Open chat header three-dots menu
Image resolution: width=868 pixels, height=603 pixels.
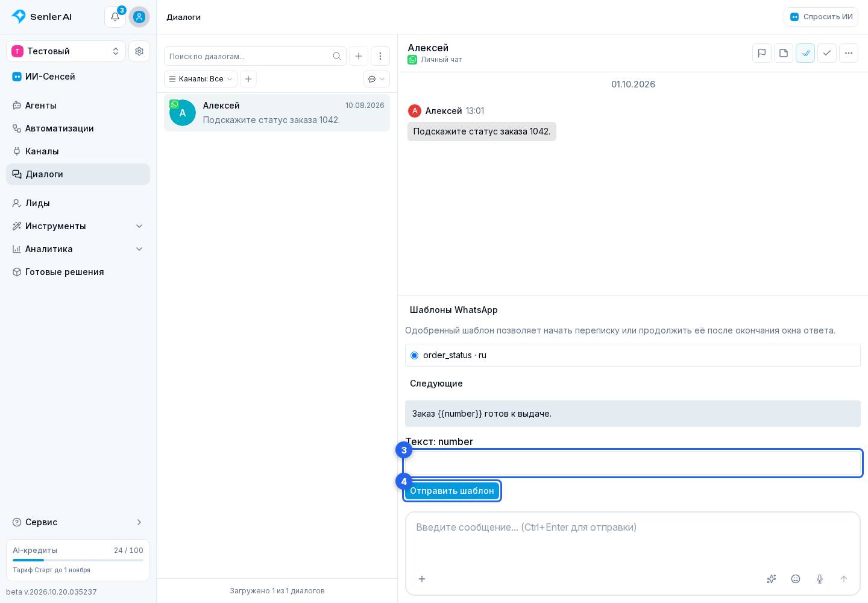[849, 53]
